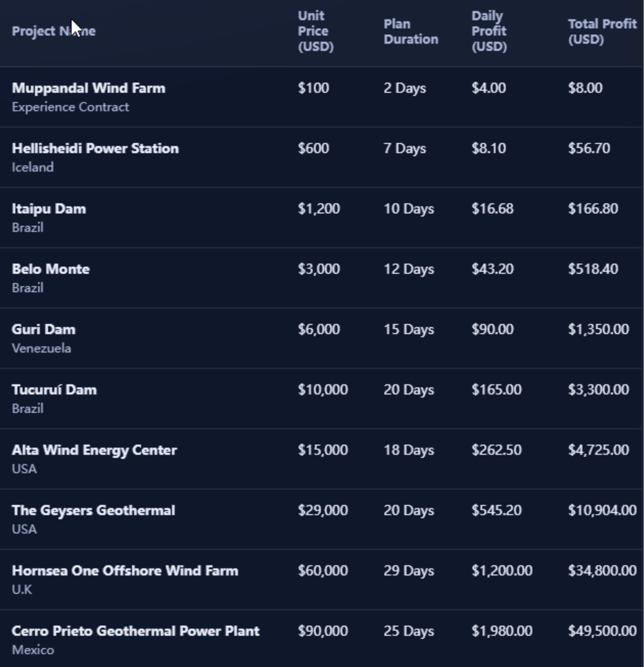Click the Total Profit (USD) column header
The height and width of the screenshot is (667, 644).
click(602, 32)
